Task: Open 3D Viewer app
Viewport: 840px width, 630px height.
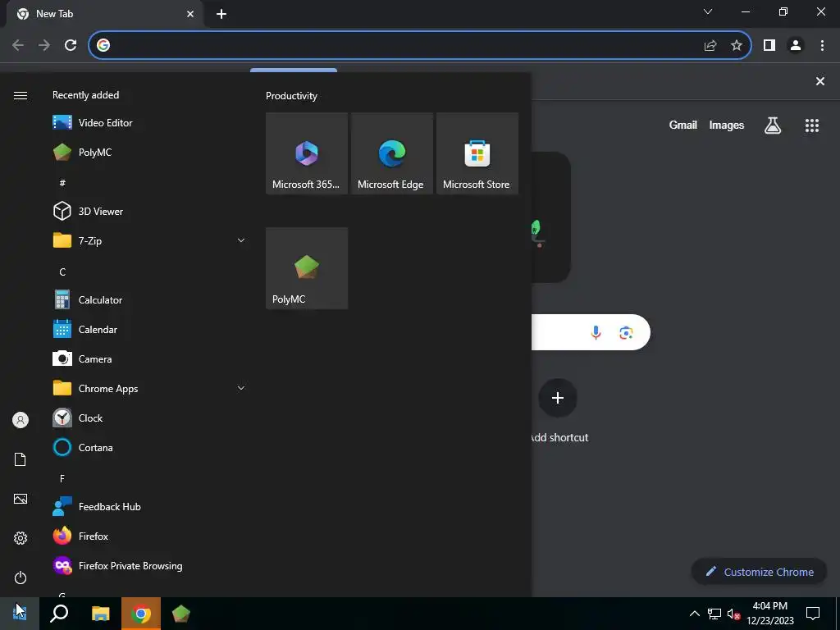Action: 148,211
